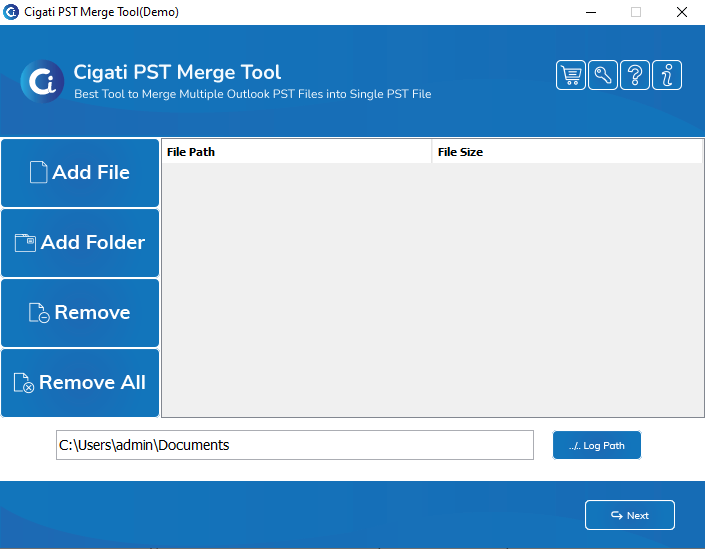705x549 pixels.
Task: Click the Log Path button
Action: coord(597,445)
